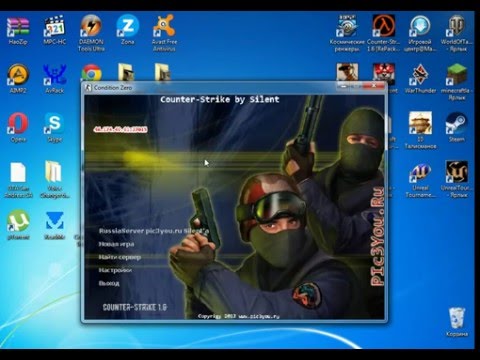Launch the Opera browser shortcut

click(18, 128)
